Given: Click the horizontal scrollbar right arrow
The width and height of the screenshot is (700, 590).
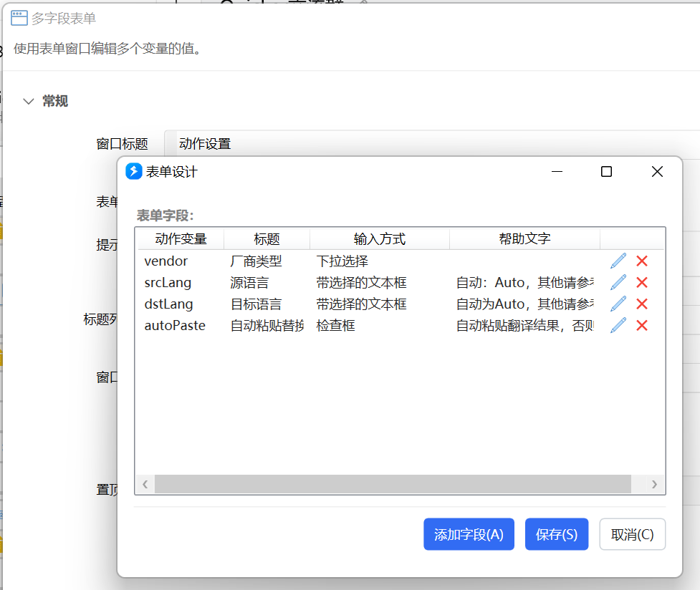Looking at the screenshot, I should pyautogui.click(x=654, y=484).
